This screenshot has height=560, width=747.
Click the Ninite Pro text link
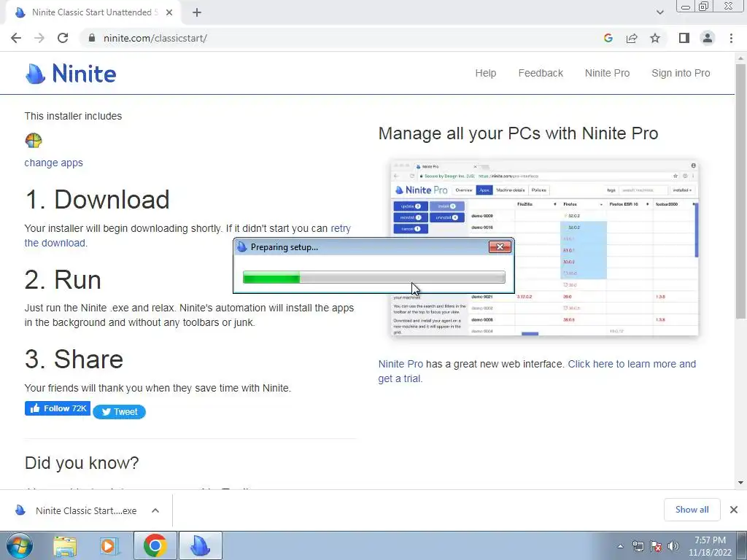[x=400, y=364]
